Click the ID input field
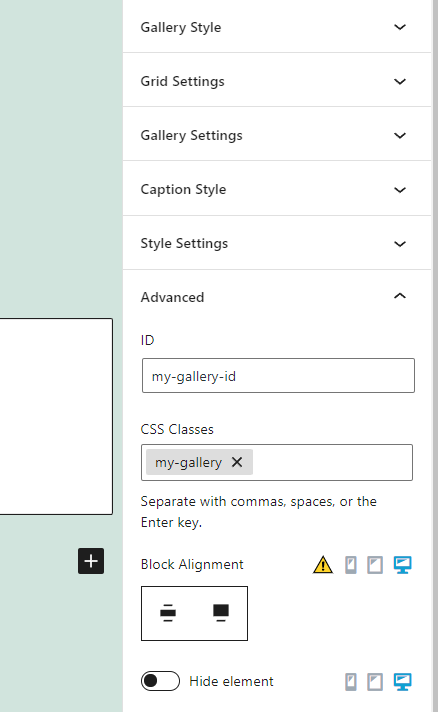The height and width of the screenshot is (712, 438). (278, 376)
